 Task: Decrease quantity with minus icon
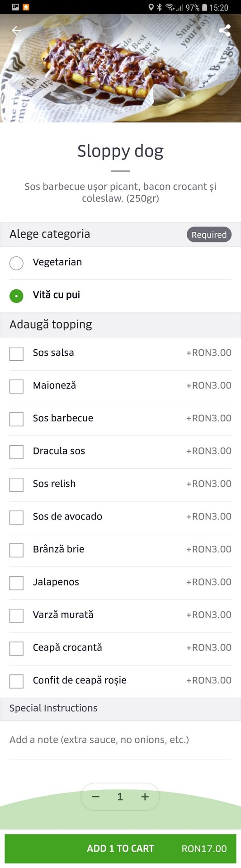pos(96,797)
